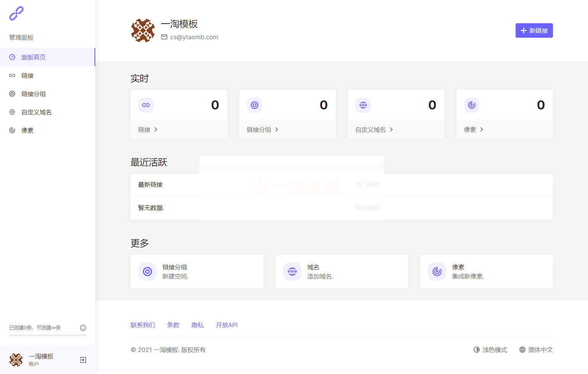Switch to the 热门链接 tab
This screenshot has width=588, height=374.
click(367, 184)
